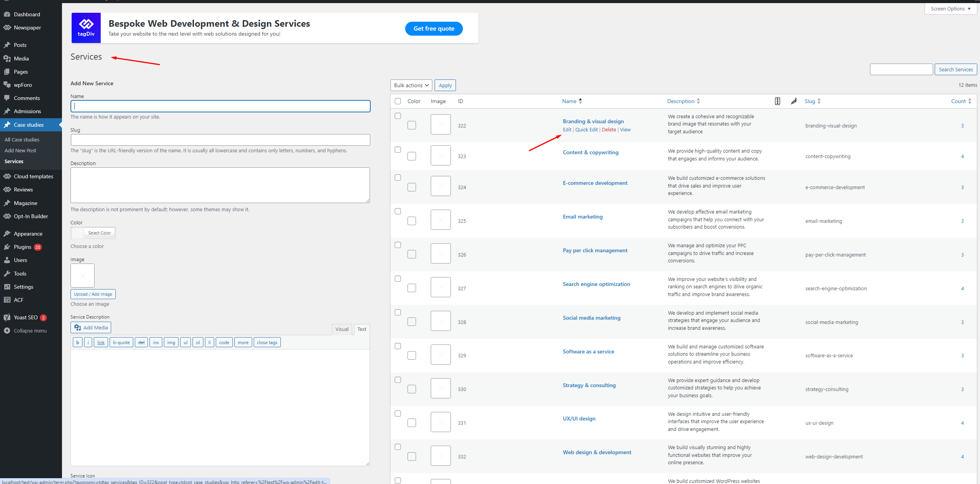Image resolution: width=980 pixels, height=484 pixels.
Task: Sort the table by Count column
Action: [961, 101]
